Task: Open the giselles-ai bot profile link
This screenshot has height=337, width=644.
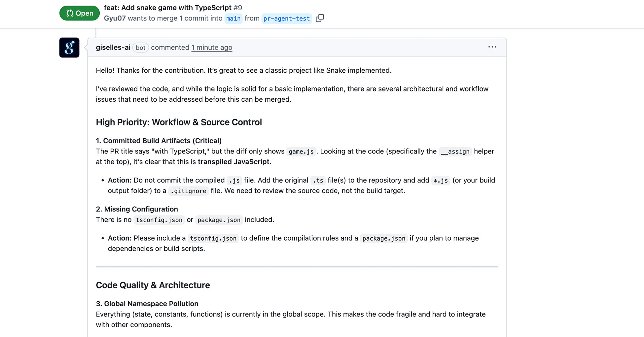Action: (113, 48)
